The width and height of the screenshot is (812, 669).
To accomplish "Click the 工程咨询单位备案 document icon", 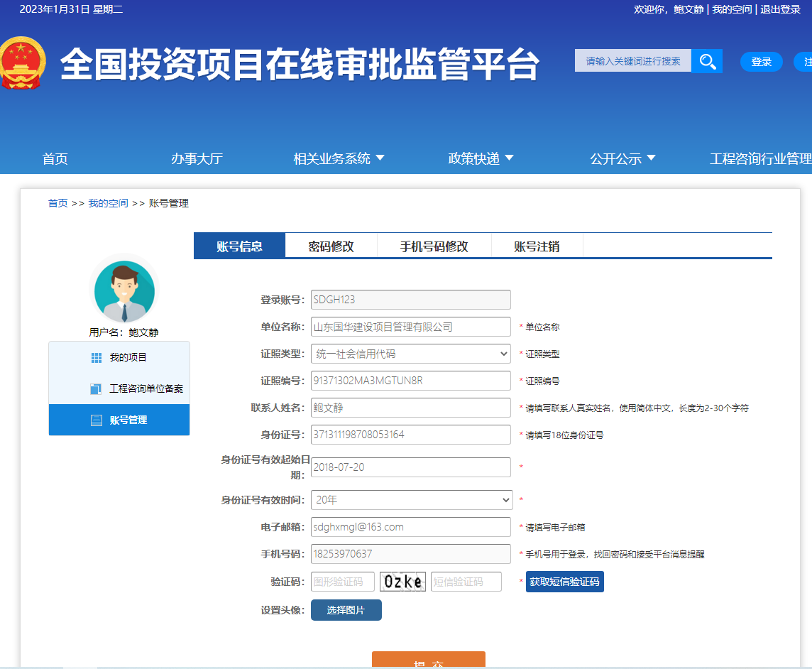I will pyautogui.click(x=97, y=388).
